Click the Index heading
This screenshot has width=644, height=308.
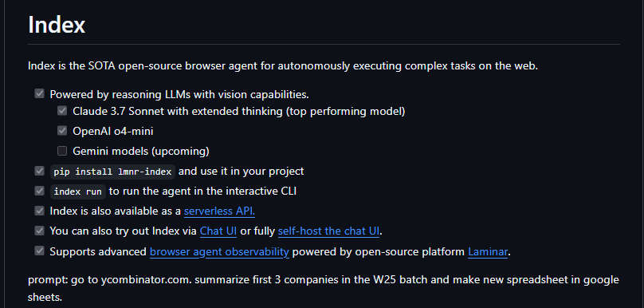[57, 25]
